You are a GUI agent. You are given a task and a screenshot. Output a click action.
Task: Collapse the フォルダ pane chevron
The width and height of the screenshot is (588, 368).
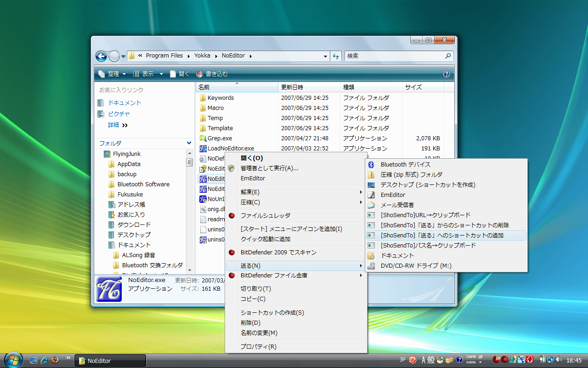coord(189,144)
